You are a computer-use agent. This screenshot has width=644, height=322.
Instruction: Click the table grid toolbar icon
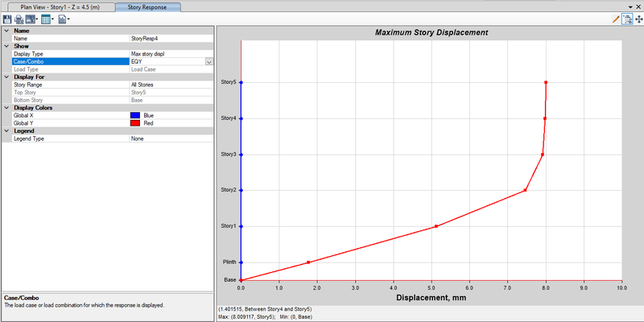click(47, 18)
